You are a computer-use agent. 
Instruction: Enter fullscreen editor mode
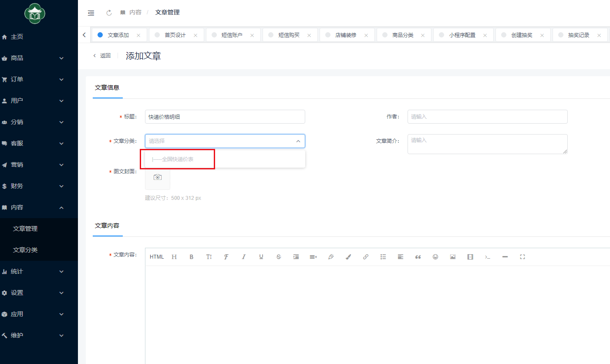[x=522, y=257]
